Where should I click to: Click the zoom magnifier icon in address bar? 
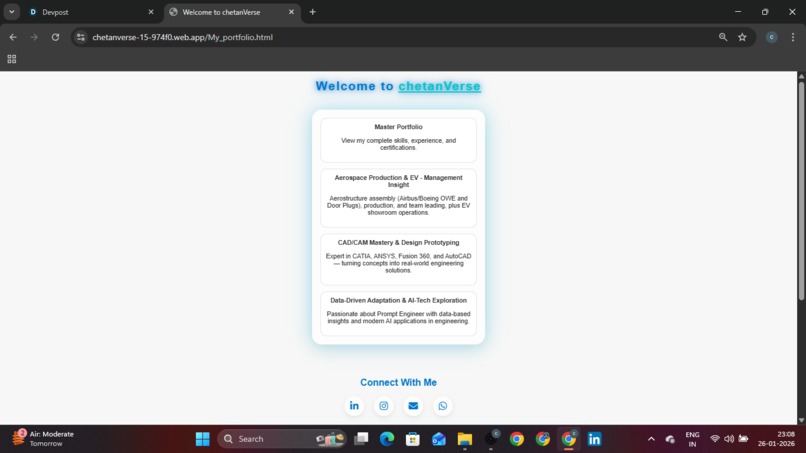[x=723, y=37]
